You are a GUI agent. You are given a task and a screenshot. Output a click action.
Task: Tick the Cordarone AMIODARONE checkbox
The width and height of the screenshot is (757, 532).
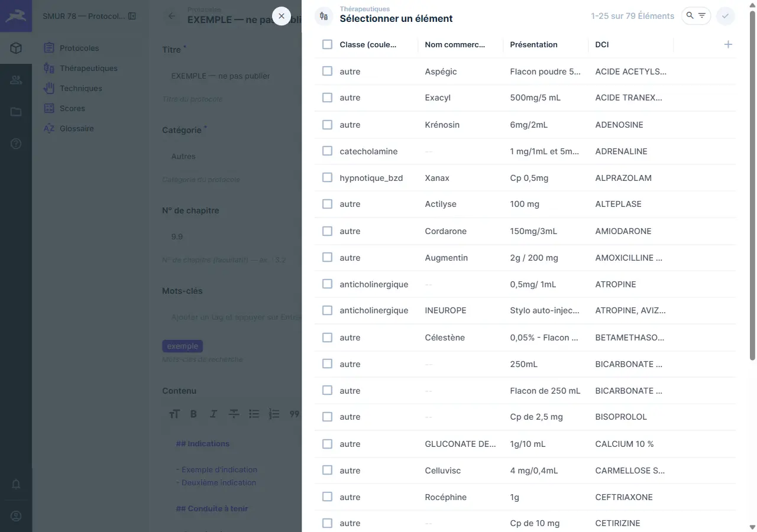click(327, 231)
